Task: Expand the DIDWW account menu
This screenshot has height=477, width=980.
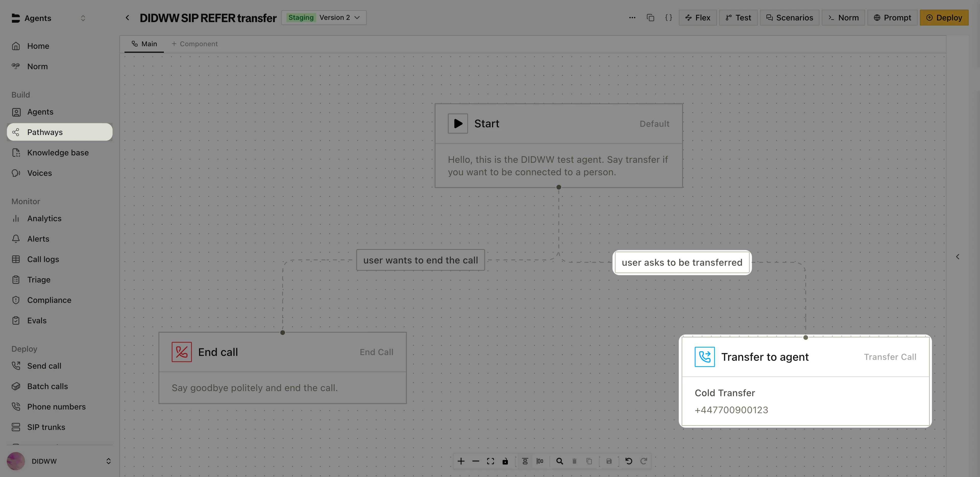Action: [59, 461]
